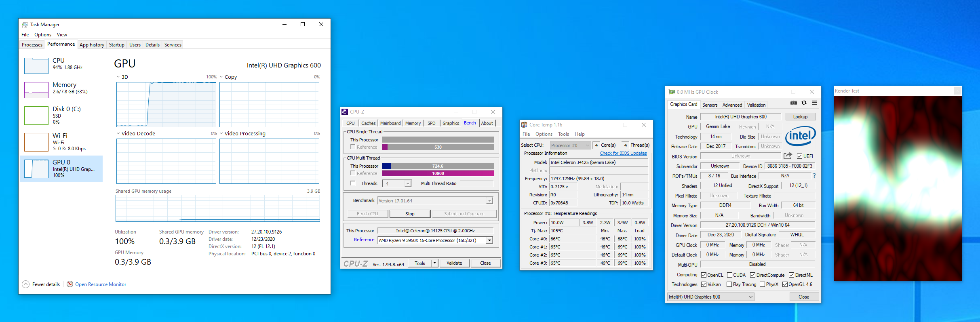Click the Open Resource Monitor gauge icon
This screenshot has height=322, width=980.
click(x=70, y=284)
